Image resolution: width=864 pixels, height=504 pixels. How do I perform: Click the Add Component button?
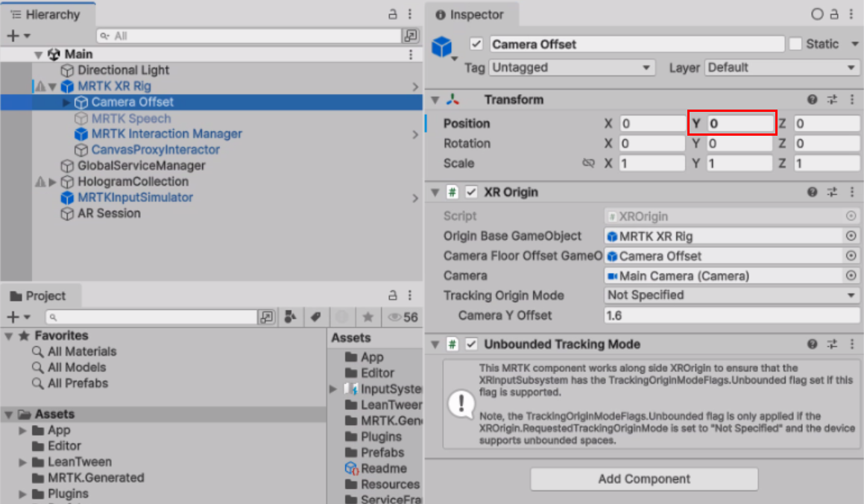point(644,479)
